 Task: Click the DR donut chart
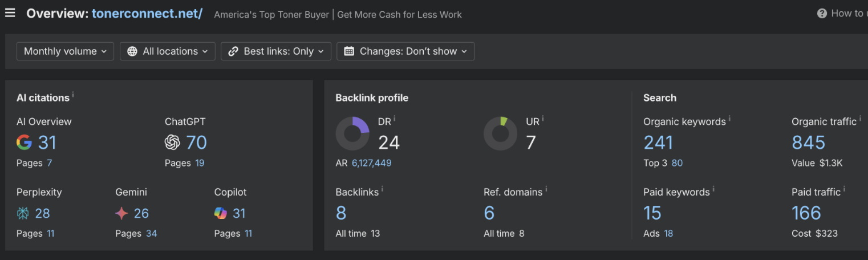pos(352,134)
